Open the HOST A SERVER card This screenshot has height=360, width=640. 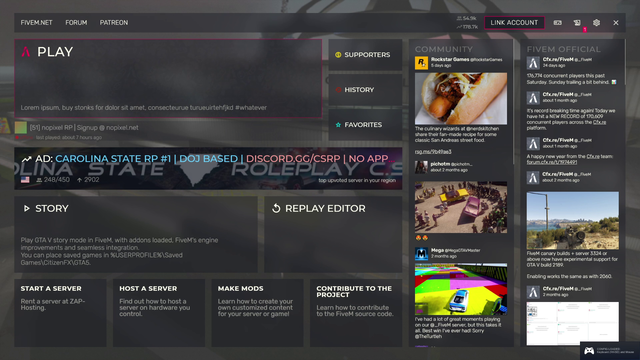pos(159,313)
